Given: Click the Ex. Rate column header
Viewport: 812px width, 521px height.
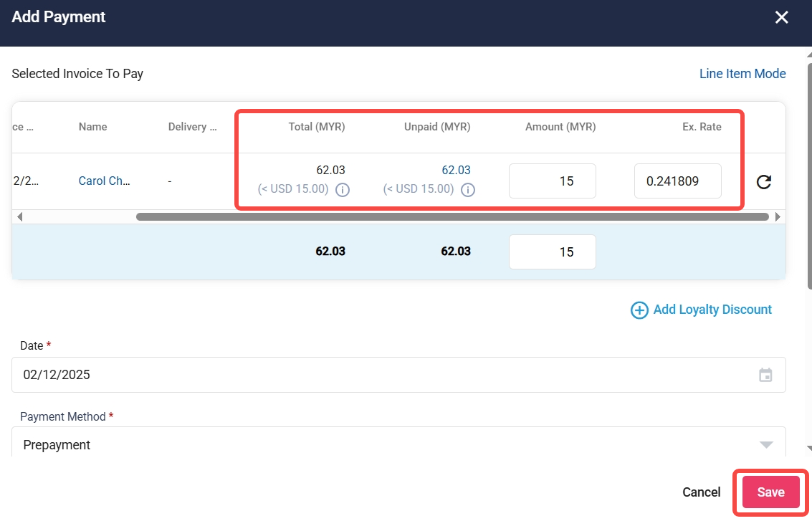Looking at the screenshot, I should (702, 127).
